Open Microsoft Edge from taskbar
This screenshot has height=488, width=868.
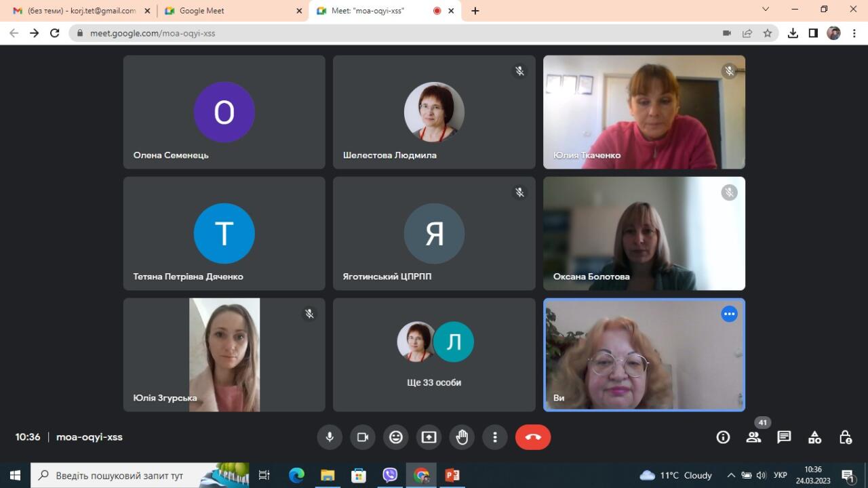[296, 475]
